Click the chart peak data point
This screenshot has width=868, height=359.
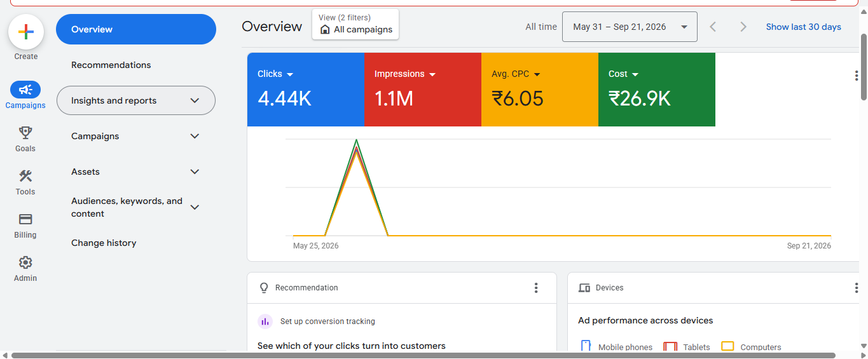(356, 140)
